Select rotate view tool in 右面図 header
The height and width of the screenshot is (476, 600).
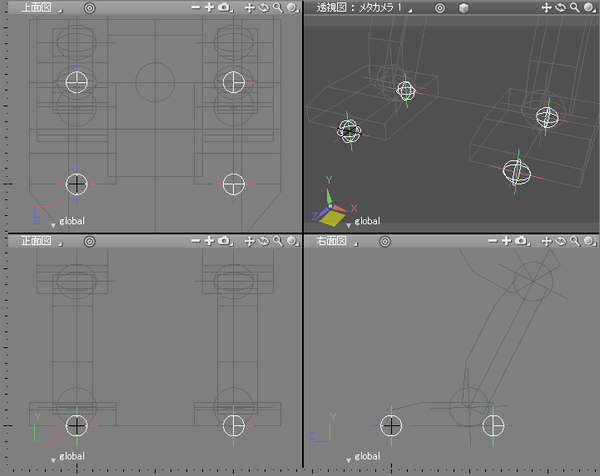point(561,241)
